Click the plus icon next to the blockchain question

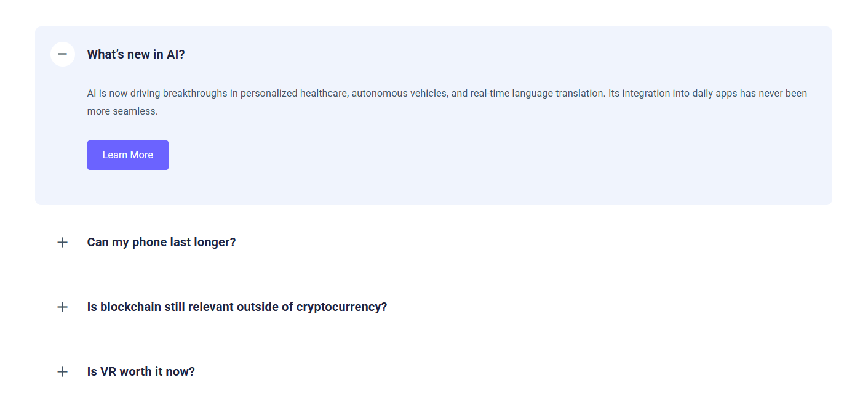click(x=62, y=307)
